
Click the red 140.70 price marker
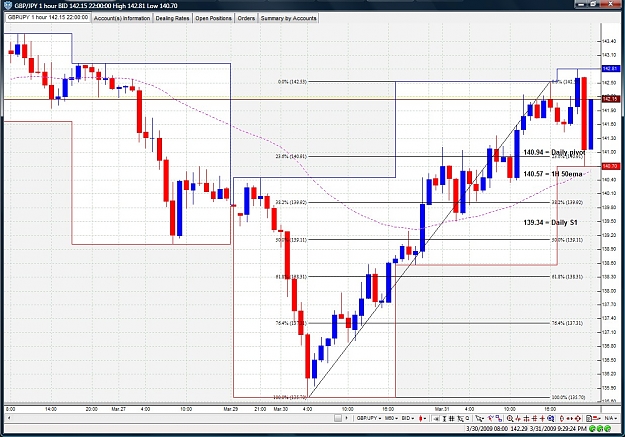point(610,166)
